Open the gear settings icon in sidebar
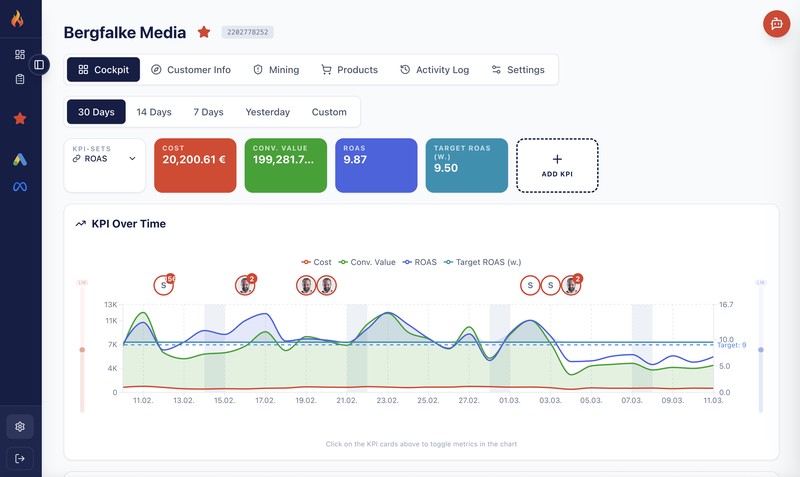 (x=20, y=426)
